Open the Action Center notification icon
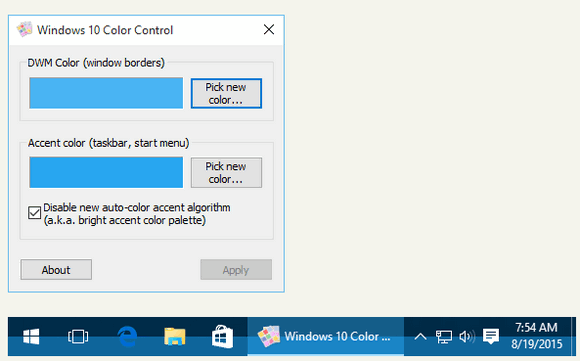The image size is (580, 361). tap(491, 337)
